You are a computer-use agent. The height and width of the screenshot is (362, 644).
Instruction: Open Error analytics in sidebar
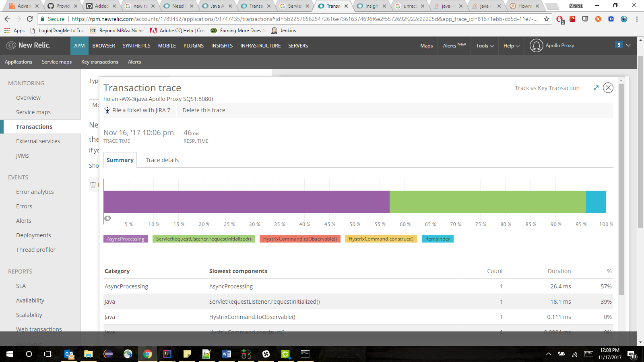[x=35, y=192]
